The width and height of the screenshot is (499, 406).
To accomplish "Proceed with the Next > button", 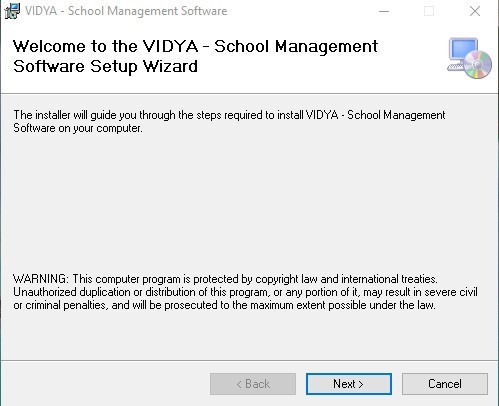I will pyautogui.click(x=349, y=384).
